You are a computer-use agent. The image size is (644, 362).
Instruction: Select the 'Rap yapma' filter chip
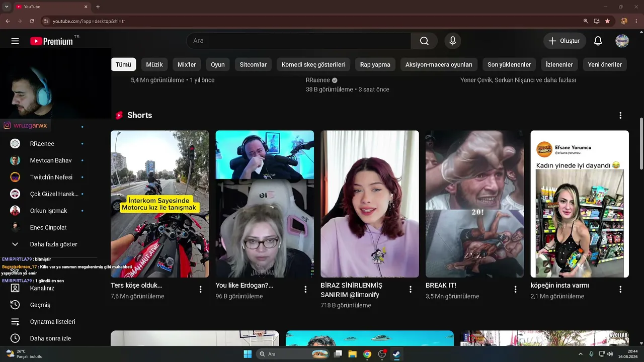coord(375,64)
